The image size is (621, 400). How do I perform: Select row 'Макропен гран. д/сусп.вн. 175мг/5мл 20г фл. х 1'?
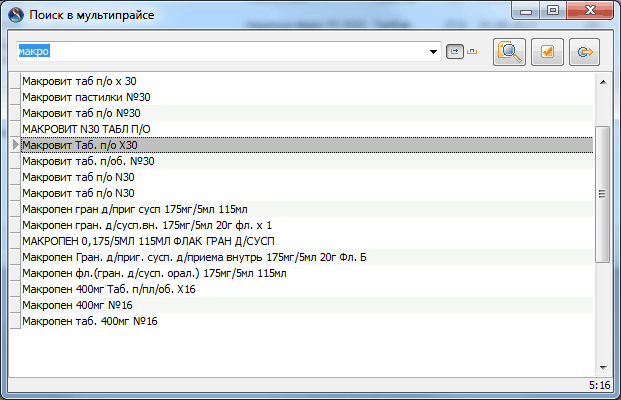307,225
